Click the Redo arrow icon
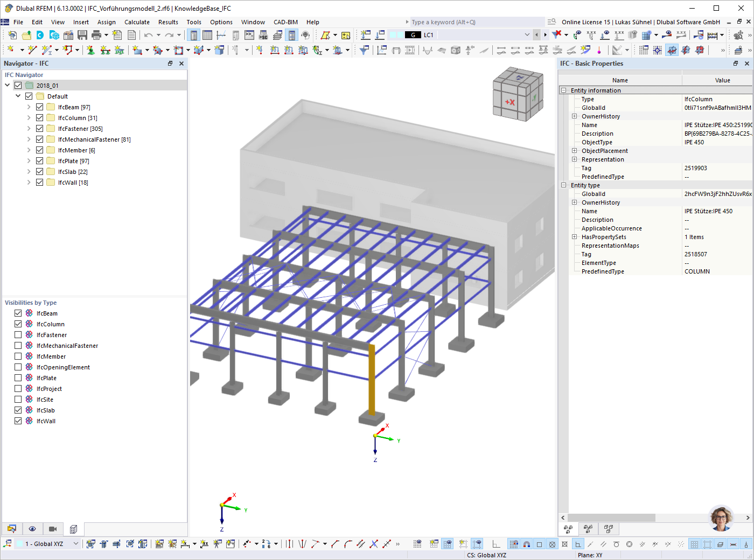 (169, 35)
